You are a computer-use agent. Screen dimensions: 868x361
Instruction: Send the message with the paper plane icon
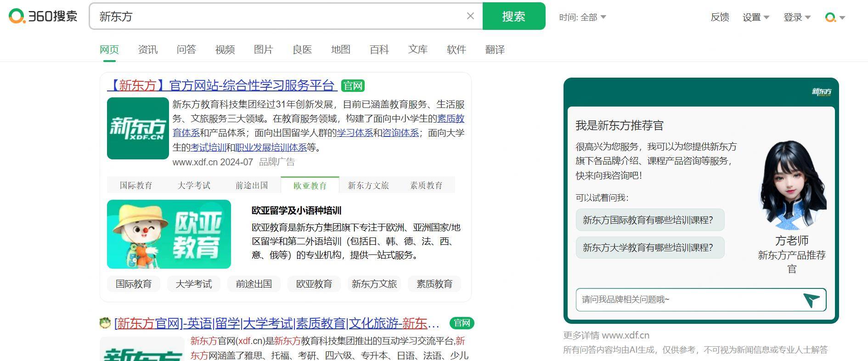coord(812,300)
